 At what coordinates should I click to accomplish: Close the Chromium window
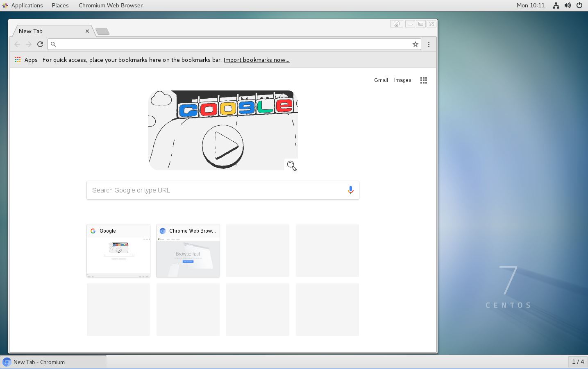coord(431,24)
